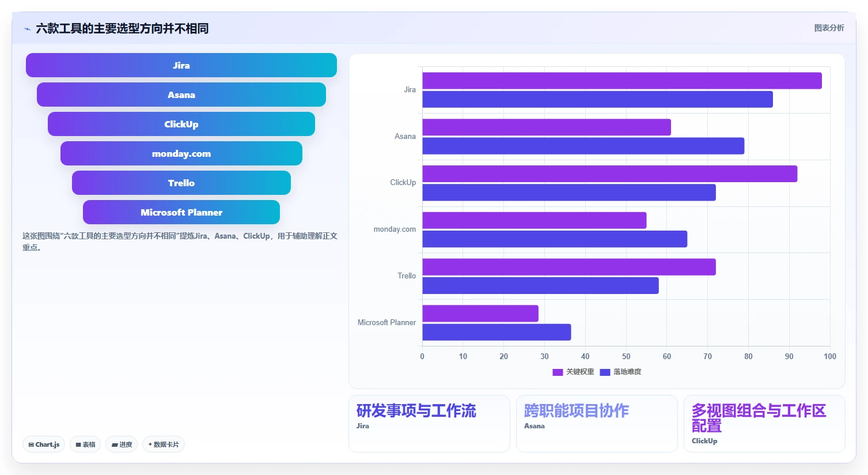The height and width of the screenshot is (475, 868).
Task: Click Microsoft Planner's purple 关键权重 bar
Action: 480,314
